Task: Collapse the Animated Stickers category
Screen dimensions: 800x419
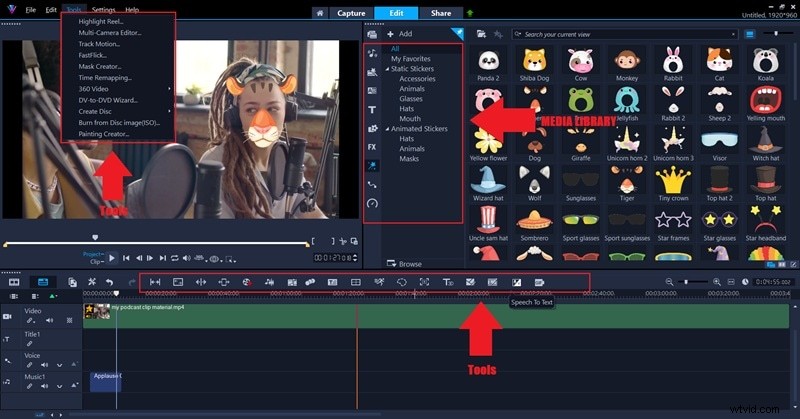Action: point(387,129)
